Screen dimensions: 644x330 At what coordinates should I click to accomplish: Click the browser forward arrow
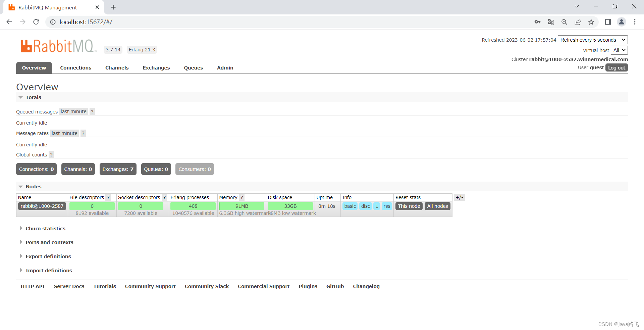(22, 22)
